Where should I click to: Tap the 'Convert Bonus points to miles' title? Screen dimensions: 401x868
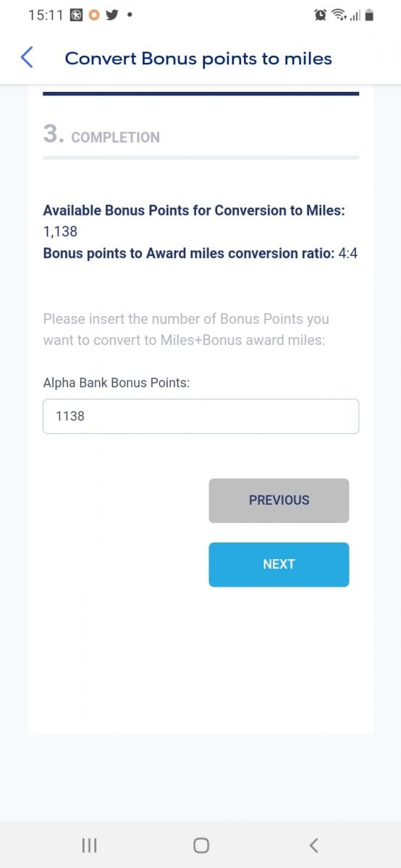(198, 59)
